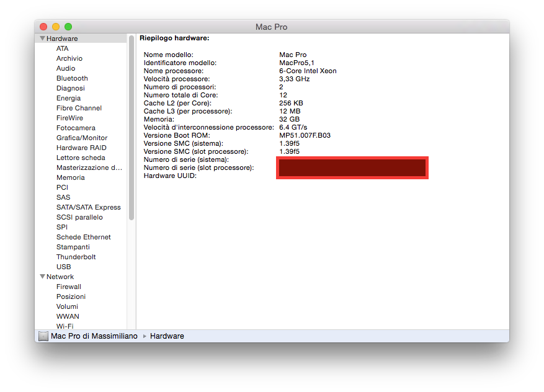Viewport: 544px width, 392px height.
Task: Click the 'Mac Pro' window title
Action: click(x=271, y=27)
